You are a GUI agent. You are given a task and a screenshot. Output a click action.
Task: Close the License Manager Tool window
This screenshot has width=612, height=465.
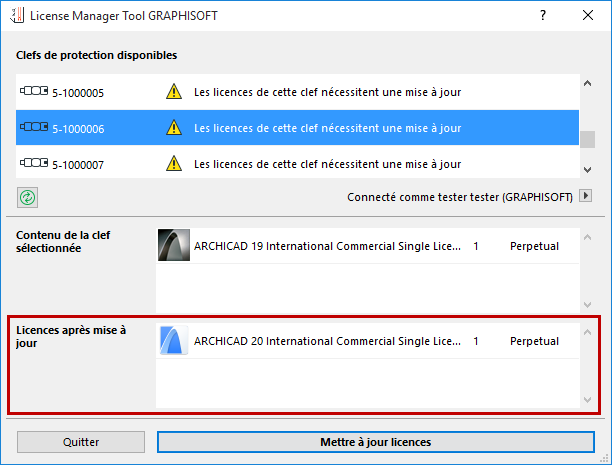tap(588, 15)
